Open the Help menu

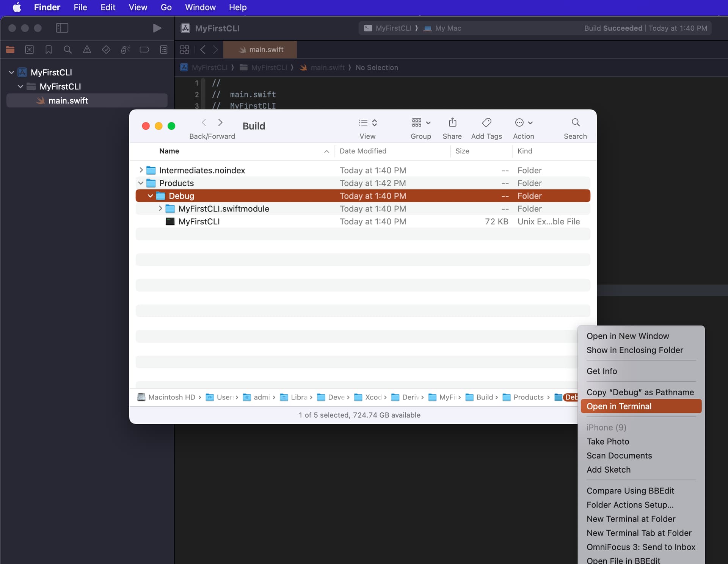coord(238,7)
